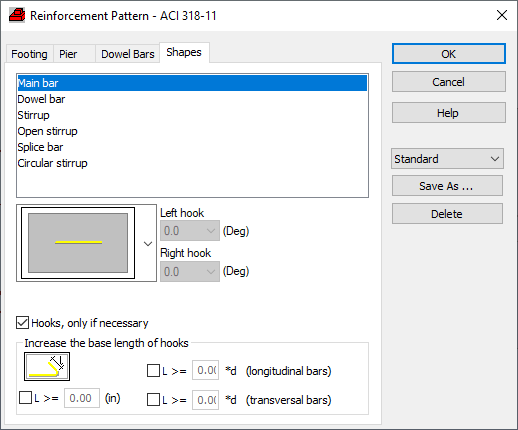Screen dimensions: 518x430
Task: Switch to the Pier tab
Action: 74,54
